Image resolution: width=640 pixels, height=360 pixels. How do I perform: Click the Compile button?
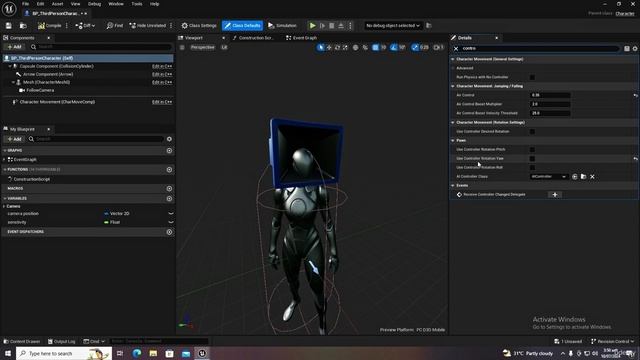point(49,26)
